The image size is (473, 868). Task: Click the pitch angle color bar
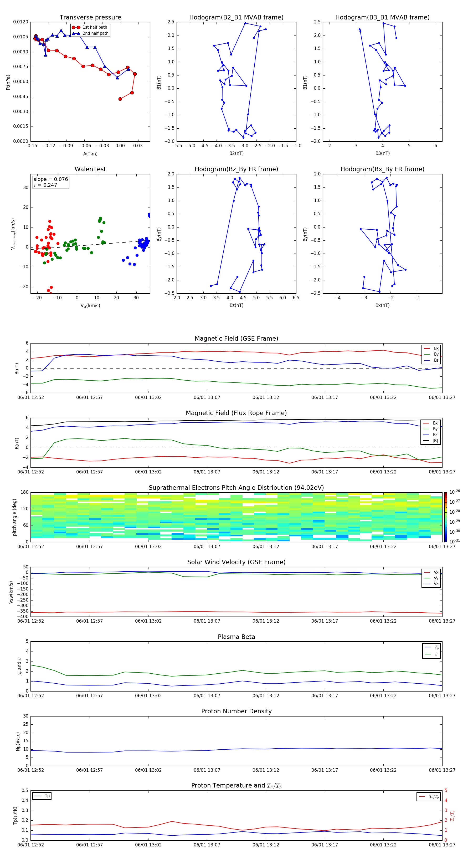(446, 517)
